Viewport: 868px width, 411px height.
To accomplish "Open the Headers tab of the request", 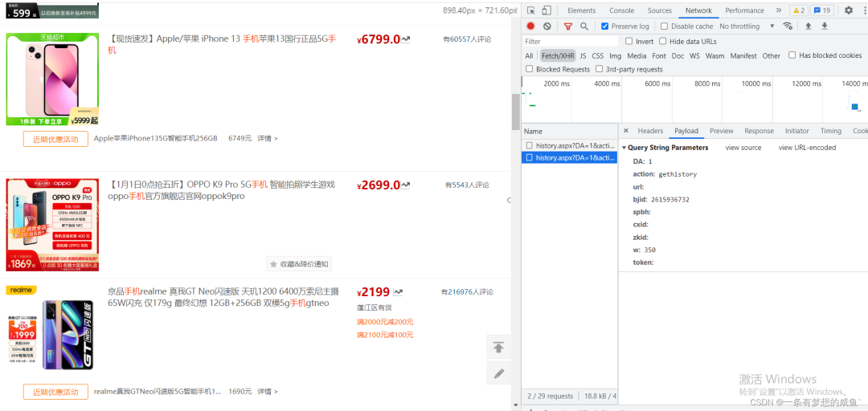I will [x=650, y=131].
